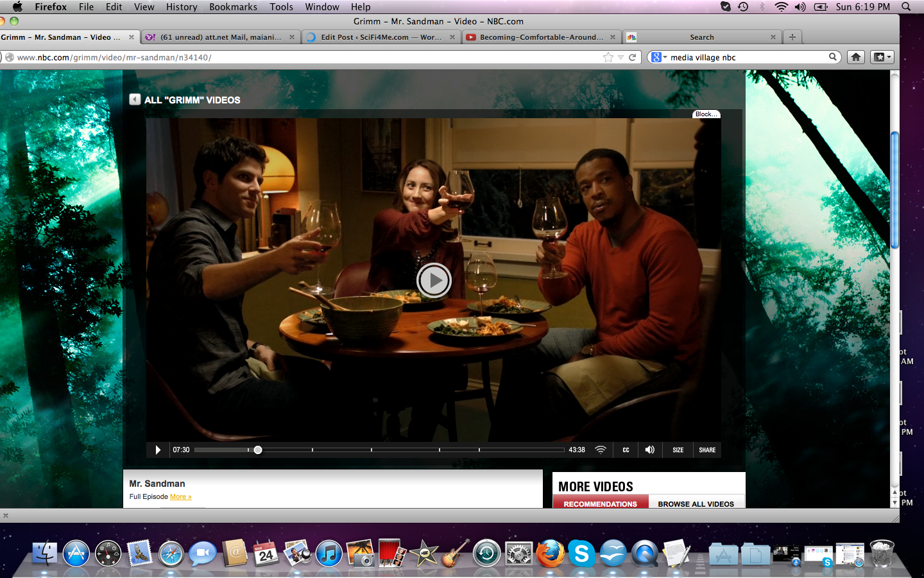Click the search magnifier icon in search box
924x578 pixels.
pyautogui.click(x=833, y=57)
